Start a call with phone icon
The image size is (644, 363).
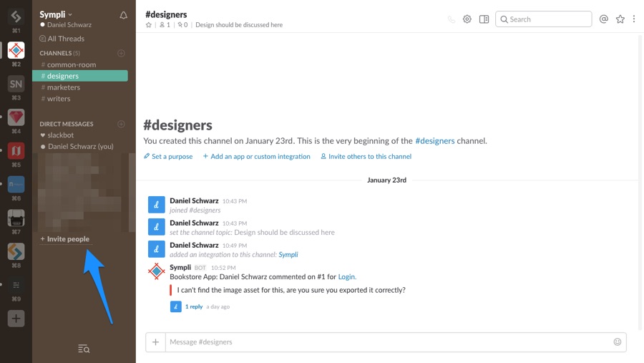click(x=452, y=19)
